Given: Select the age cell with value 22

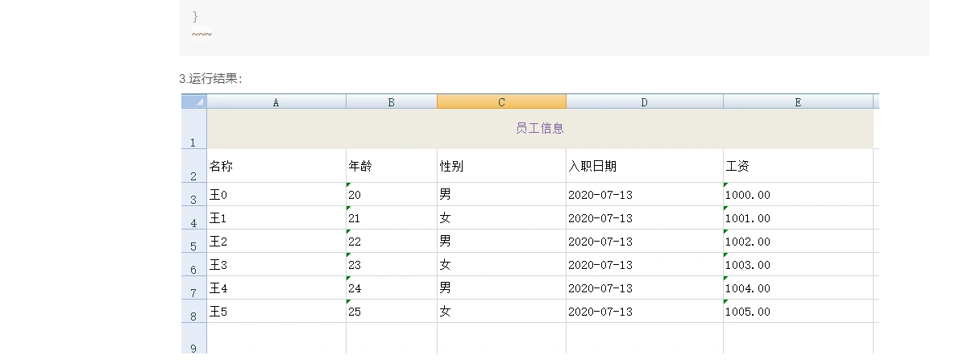Looking at the screenshot, I should 392,242.
